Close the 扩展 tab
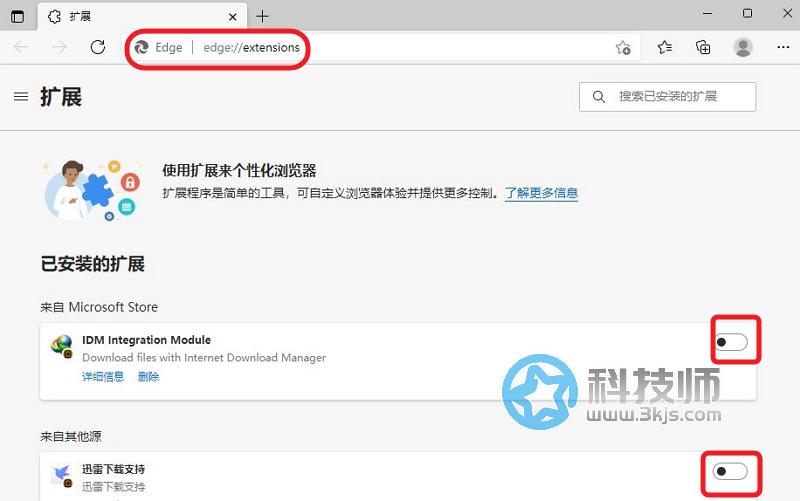Screen dimensions: 800x501 tap(233, 17)
